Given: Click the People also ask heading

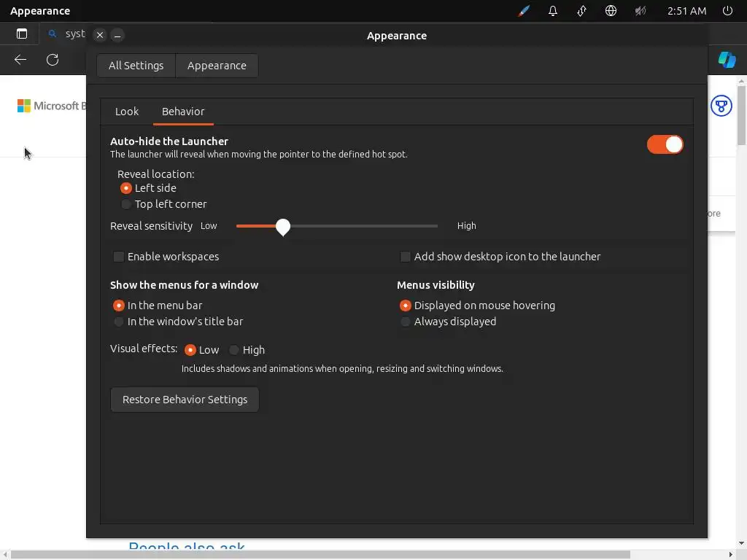Looking at the screenshot, I should (187, 545).
